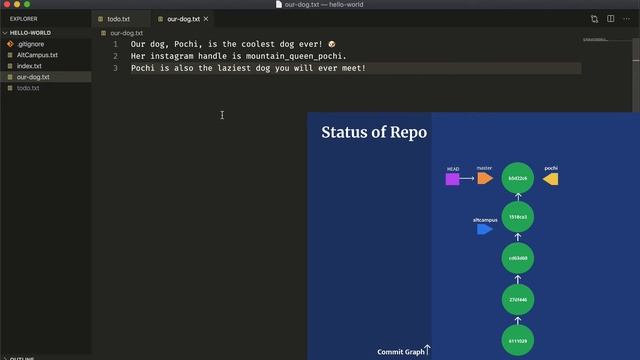Click the yellow pochi branch marker

click(551, 179)
